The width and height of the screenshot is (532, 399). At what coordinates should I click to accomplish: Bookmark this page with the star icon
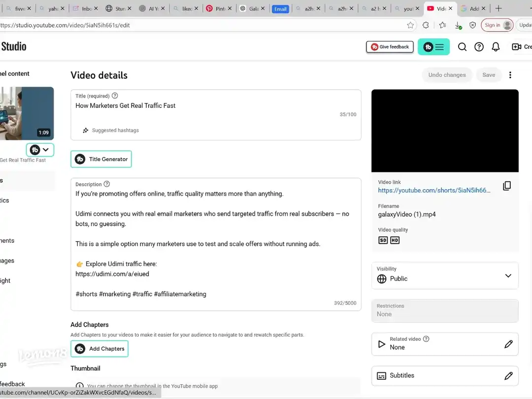pos(410,25)
